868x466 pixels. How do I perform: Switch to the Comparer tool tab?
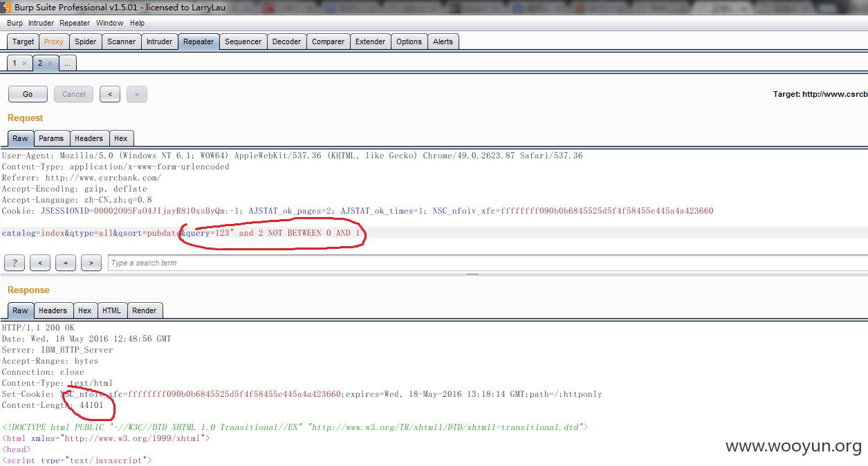coord(328,41)
